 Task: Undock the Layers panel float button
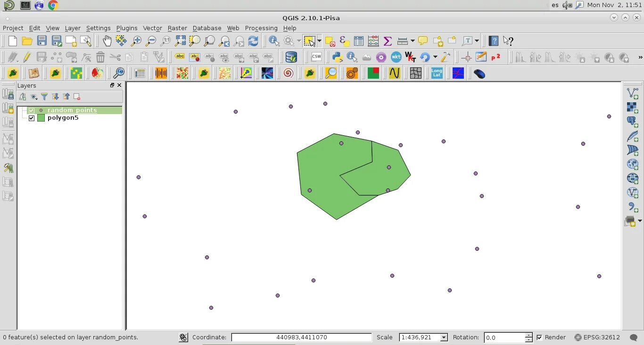click(x=112, y=85)
